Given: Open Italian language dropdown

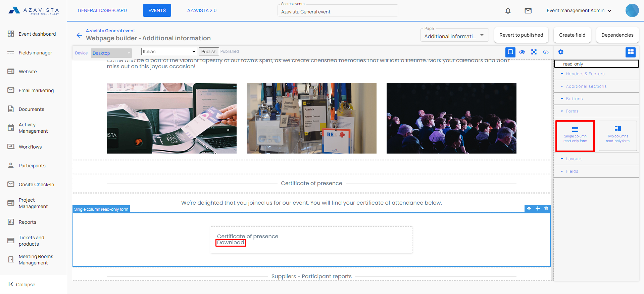Looking at the screenshot, I should coord(169,51).
